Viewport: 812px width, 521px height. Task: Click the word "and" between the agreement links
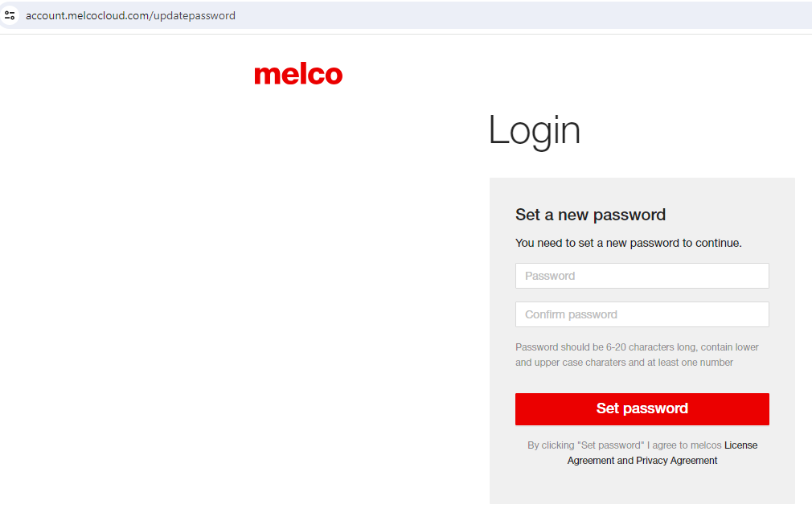pos(625,461)
